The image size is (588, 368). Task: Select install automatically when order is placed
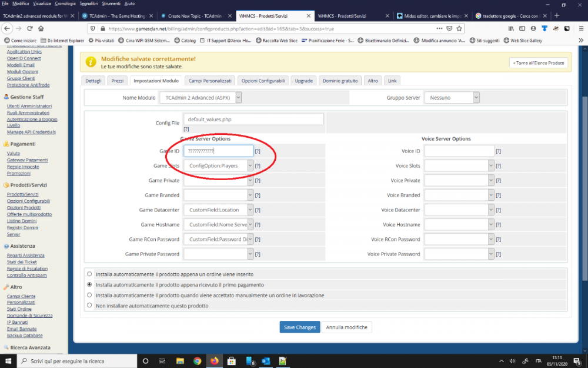89,274
